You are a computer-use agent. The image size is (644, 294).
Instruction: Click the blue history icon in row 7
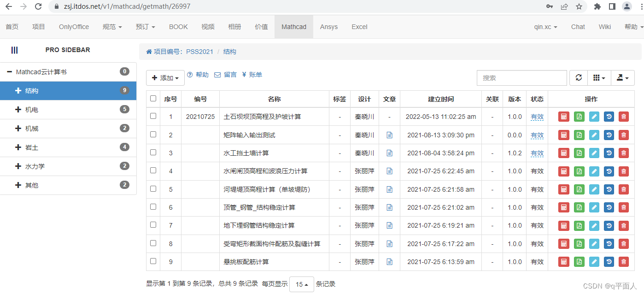609,225
